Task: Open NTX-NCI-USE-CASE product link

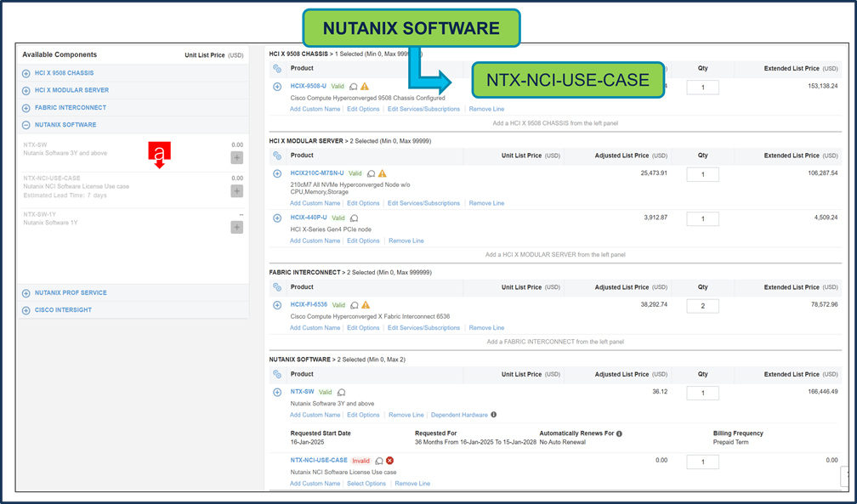Action: 319,460
